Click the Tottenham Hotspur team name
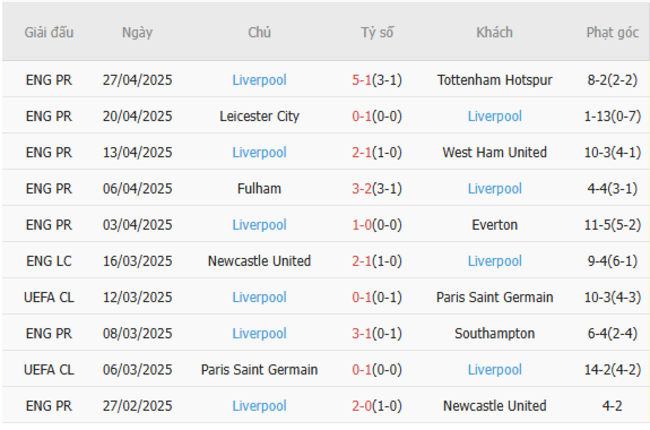Image resolution: width=650 pixels, height=430 pixels. 494,80
